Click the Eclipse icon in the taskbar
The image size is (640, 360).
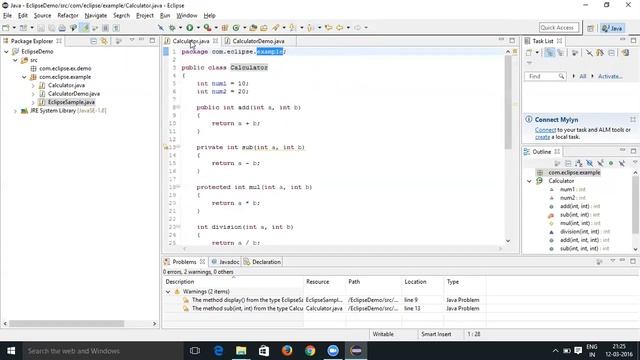coord(356,351)
